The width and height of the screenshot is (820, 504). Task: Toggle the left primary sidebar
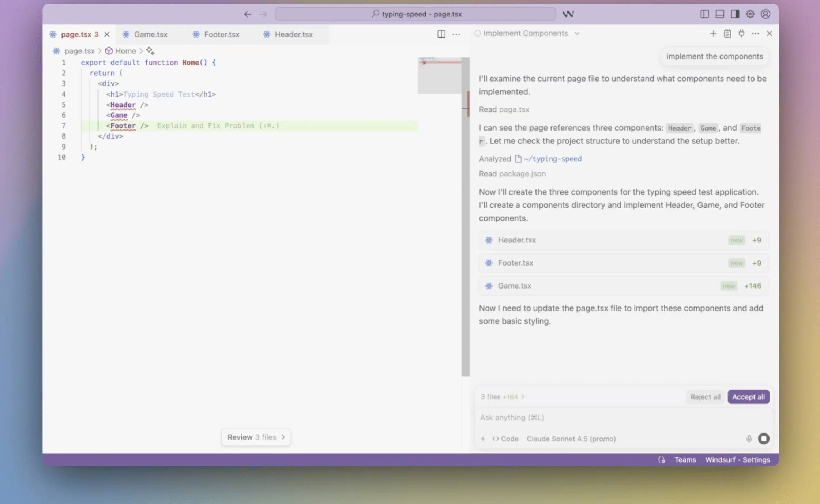coord(704,14)
